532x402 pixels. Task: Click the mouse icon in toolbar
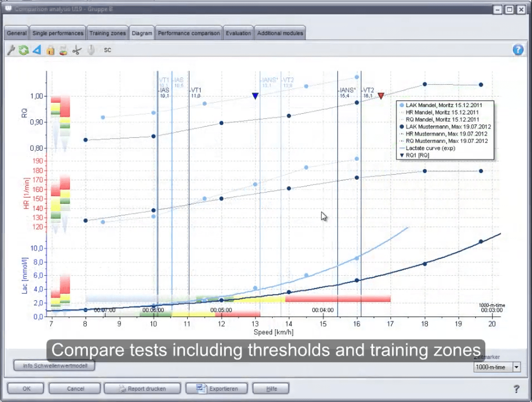91,50
